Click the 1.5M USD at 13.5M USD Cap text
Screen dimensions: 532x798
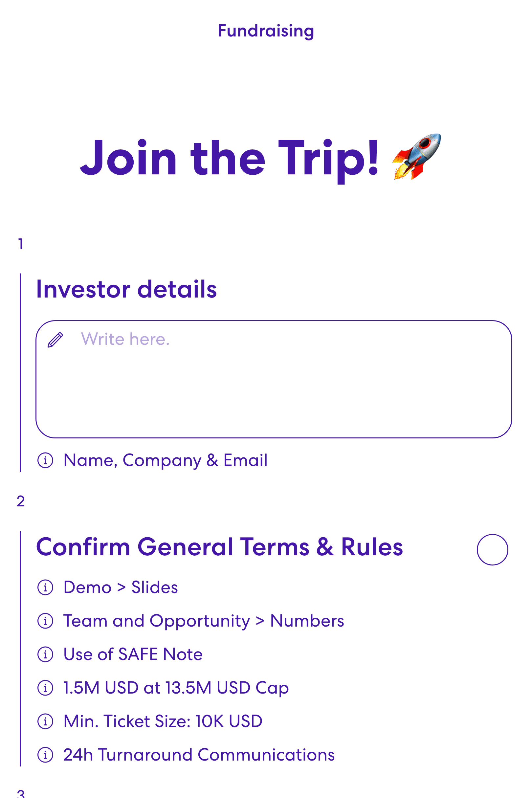point(176,688)
